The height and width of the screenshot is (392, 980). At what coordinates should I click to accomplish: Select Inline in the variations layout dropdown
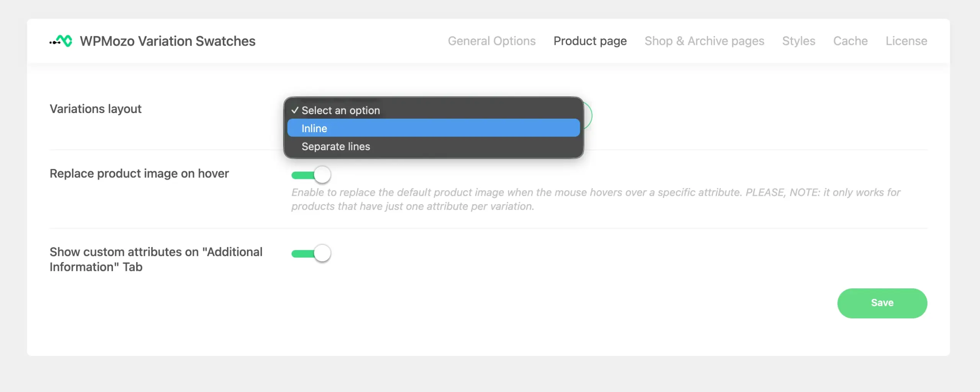coord(433,128)
